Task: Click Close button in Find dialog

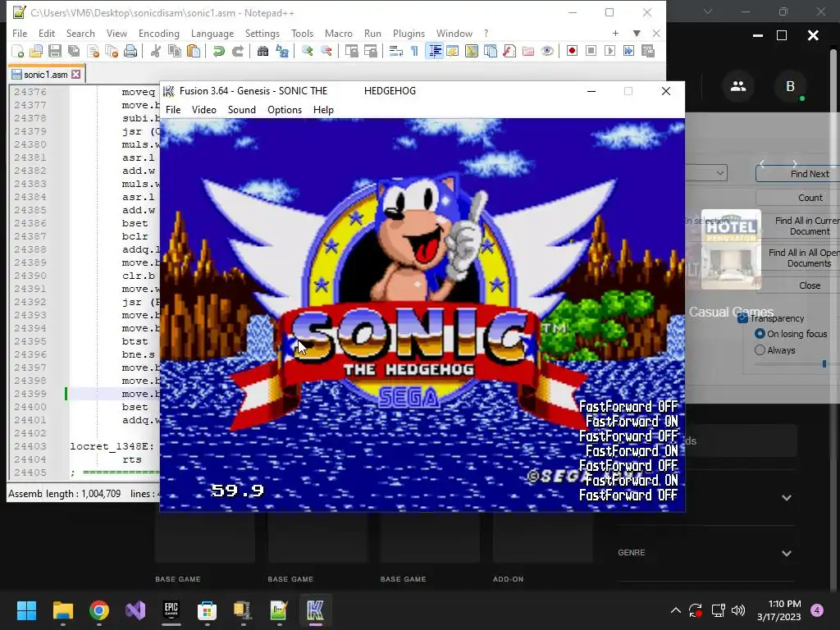Action: point(797,285)
